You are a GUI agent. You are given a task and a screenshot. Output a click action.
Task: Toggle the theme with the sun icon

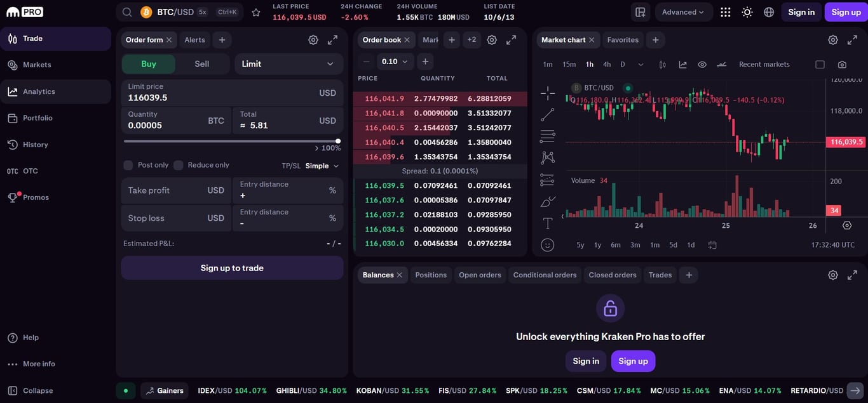pos(747,11)
